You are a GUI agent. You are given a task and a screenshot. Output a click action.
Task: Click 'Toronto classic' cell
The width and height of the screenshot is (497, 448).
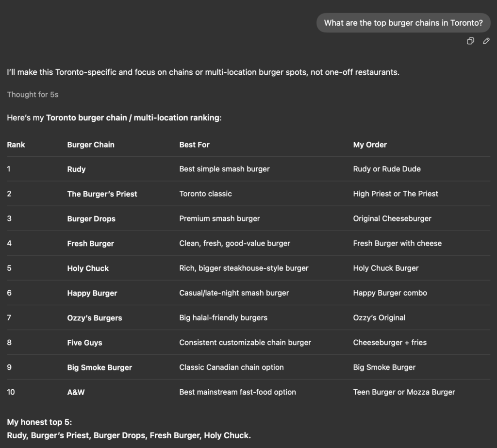coord(205,194)
